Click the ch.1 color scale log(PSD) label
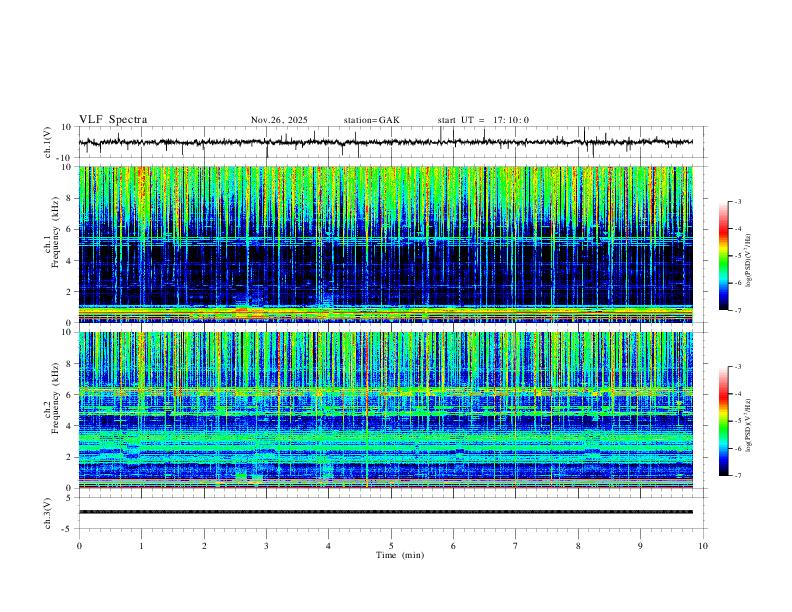This screenshot has height=612, width=792. pos(748,261)
